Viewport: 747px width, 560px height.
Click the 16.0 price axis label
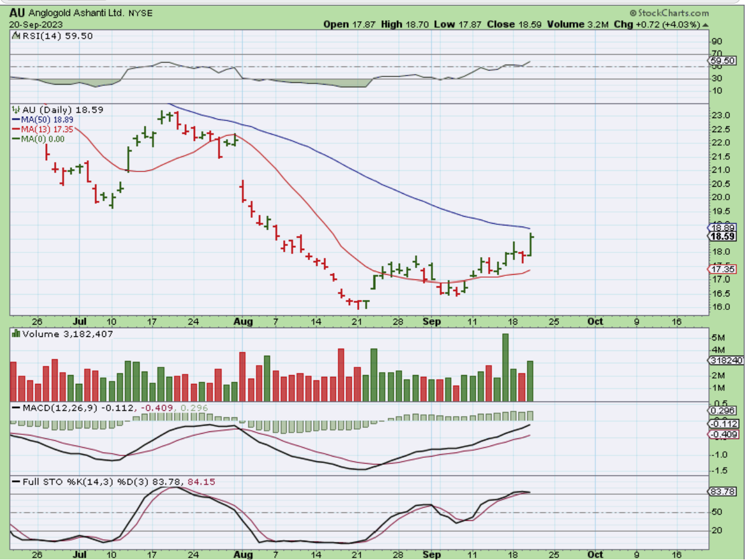point(721,307)
